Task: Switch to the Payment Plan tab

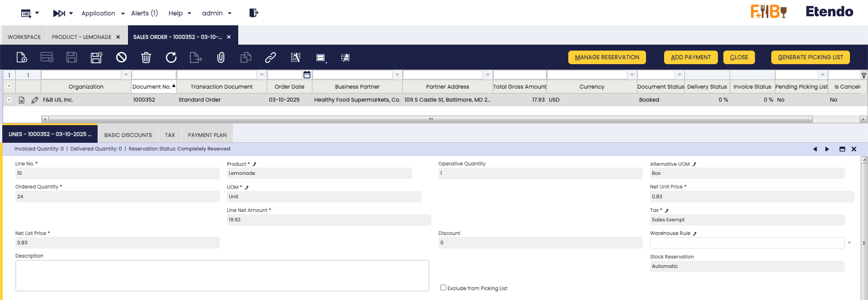Action: (207, 135)
